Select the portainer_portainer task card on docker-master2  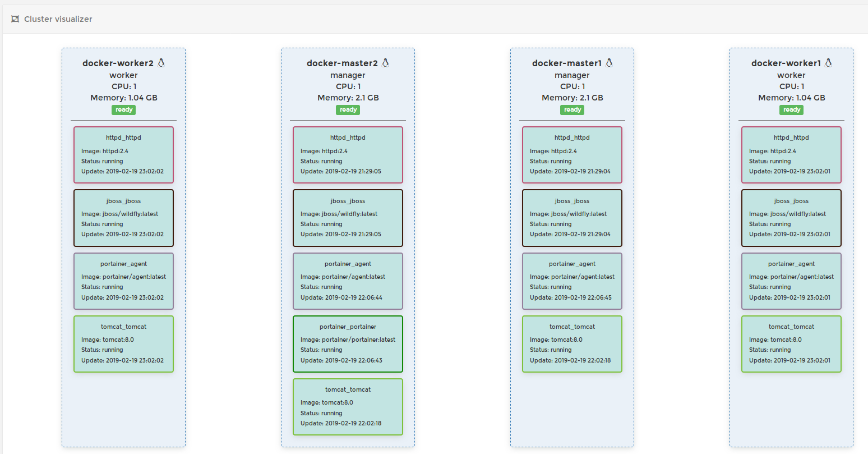pos(348,344)
